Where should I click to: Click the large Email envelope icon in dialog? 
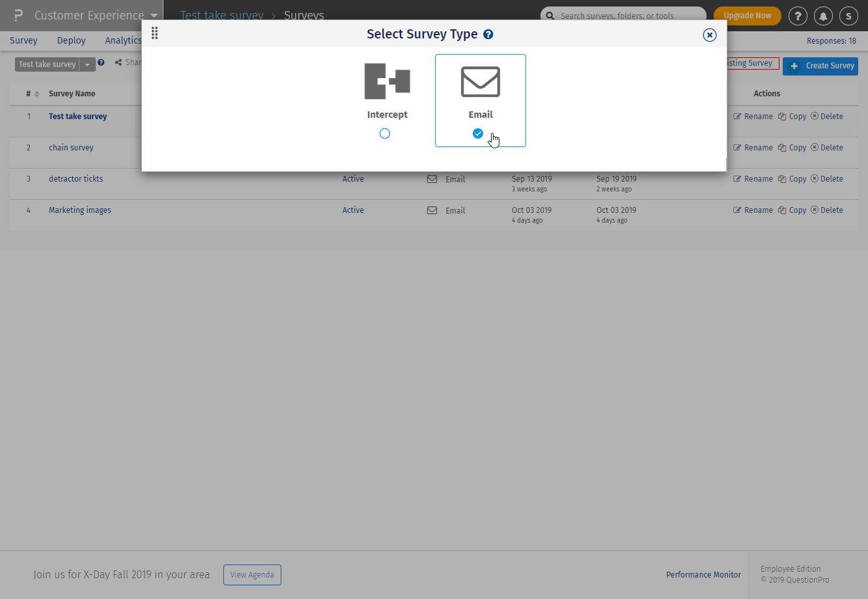click(x=481, y=81)
